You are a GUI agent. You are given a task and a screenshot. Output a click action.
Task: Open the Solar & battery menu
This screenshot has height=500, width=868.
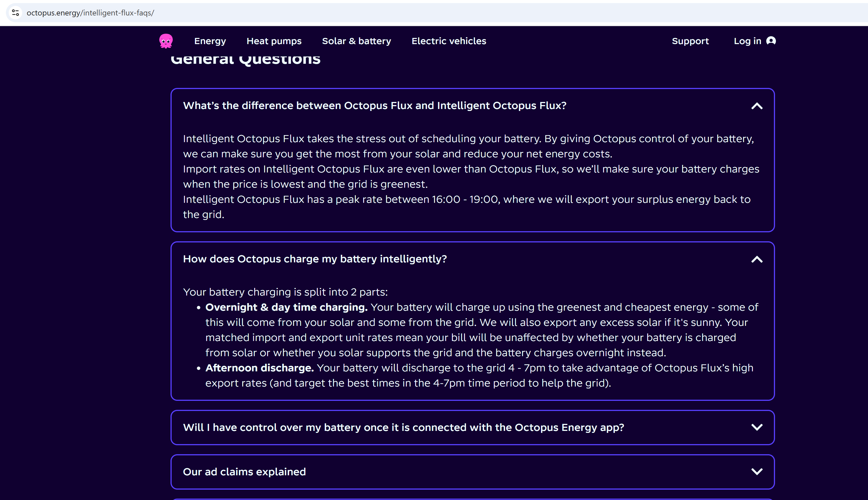click(356, 41)
